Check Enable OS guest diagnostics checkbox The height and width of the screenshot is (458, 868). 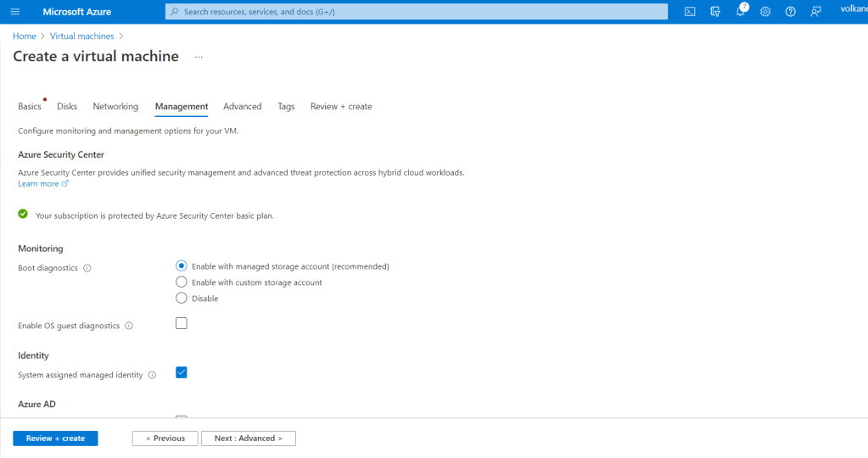coord(182,323)
